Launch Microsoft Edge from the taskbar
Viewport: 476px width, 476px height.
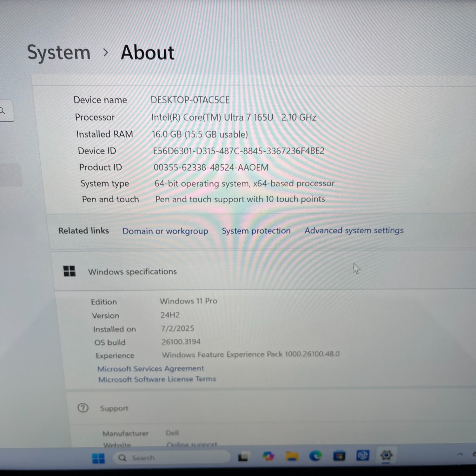click(315, 456)
